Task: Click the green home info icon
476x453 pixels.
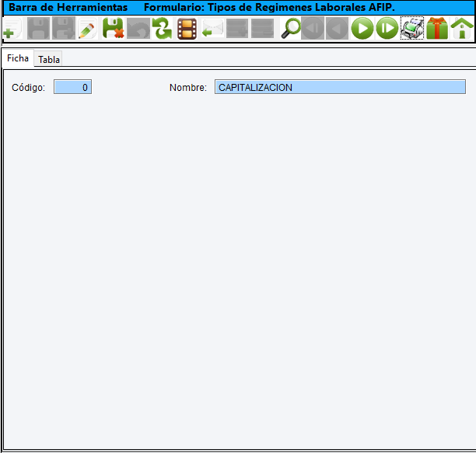Action: tap(462, 28)
